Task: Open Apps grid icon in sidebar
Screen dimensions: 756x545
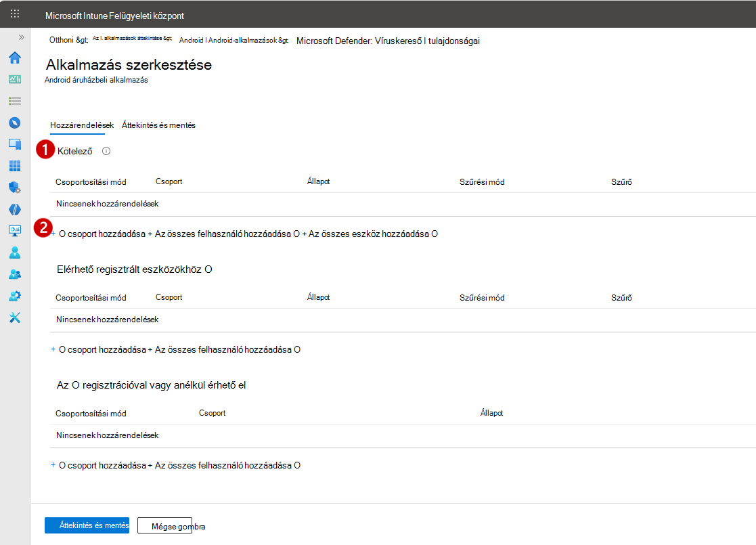Action: 15,166
